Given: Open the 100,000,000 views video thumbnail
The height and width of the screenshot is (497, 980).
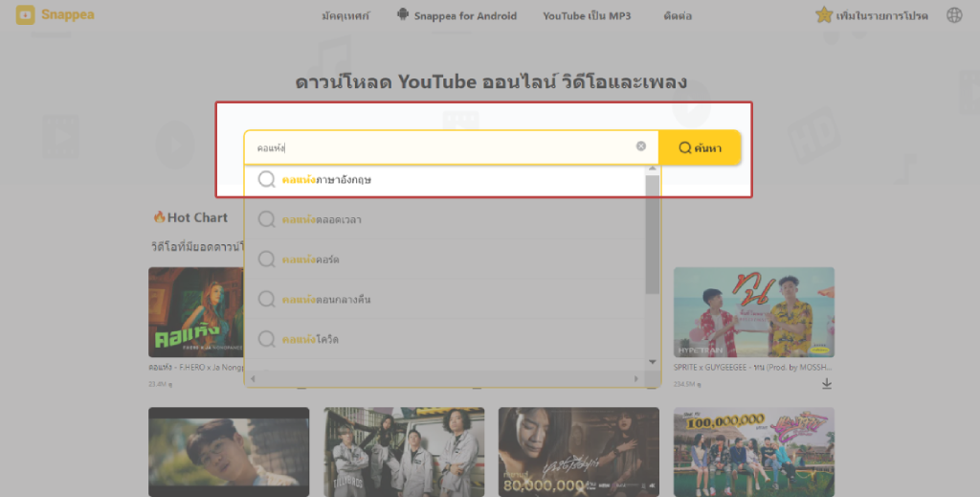Looking at the screenshot, I should pos(754,452).
